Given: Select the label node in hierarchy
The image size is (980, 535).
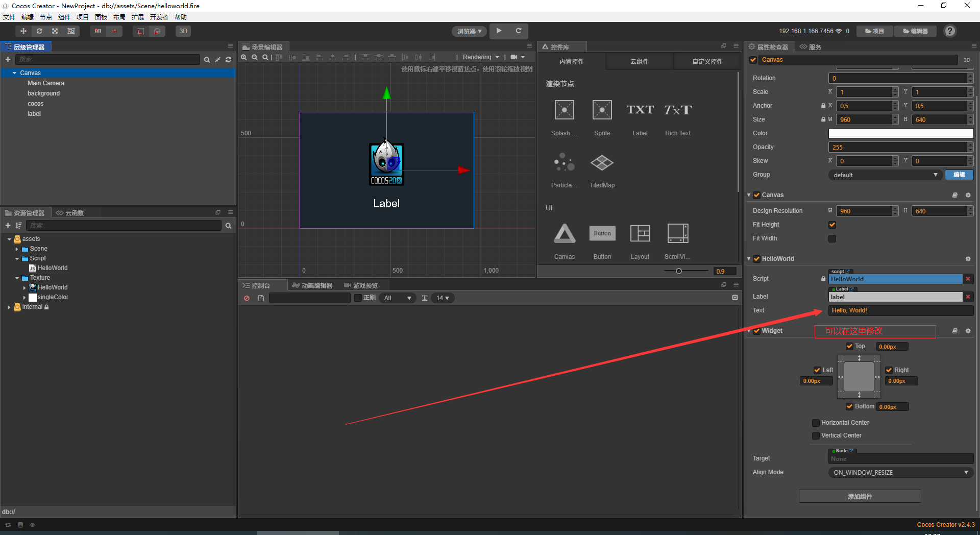Looking at the screenshot, I should tap(34, 114).
